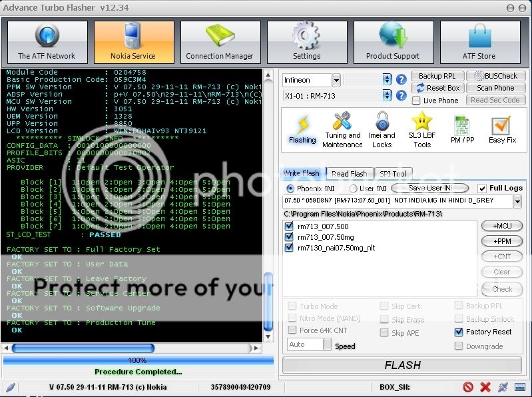532x397 pixels.
Task: Click the connection plug icon near BOX_SN
Action: click(x=503, y=387)
